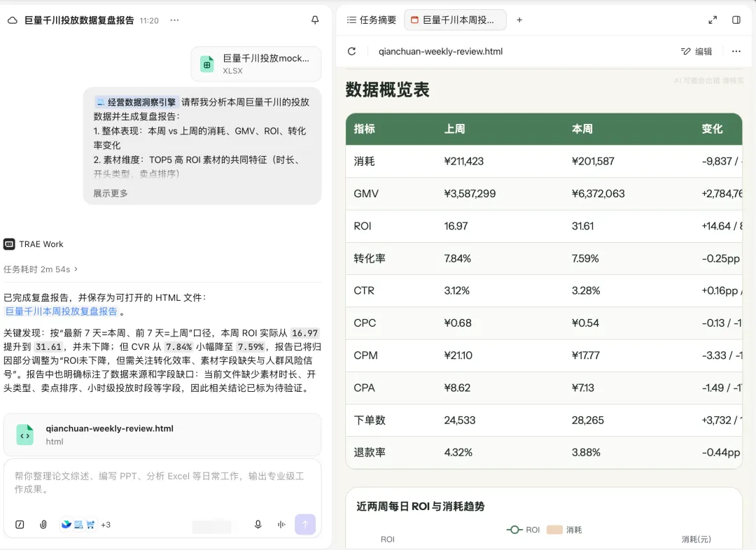
Task: Click the 变化 column header
Action: [712, 129]
